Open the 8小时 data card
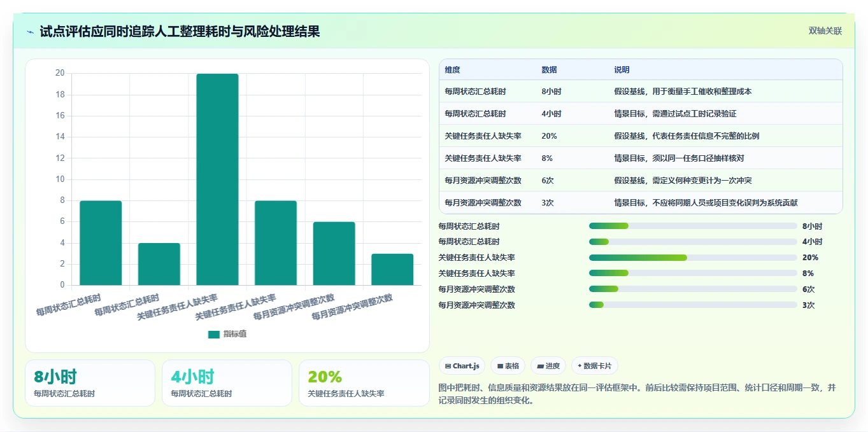This screenshot has height=432, width=868. coord(90,383)
